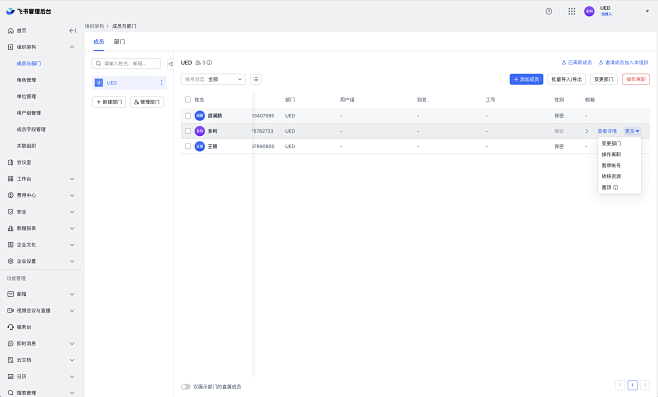Click the Feishu admin console logo
Viewport: 658px width, 397px height.
[29, 11]
